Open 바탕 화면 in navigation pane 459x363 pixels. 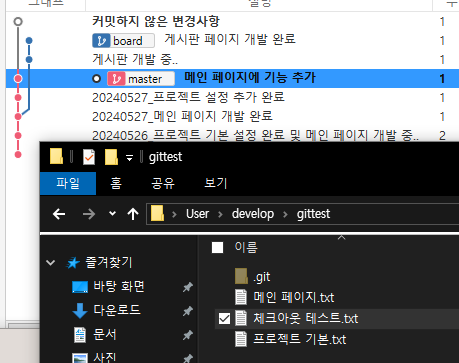[x=119, y=287]
